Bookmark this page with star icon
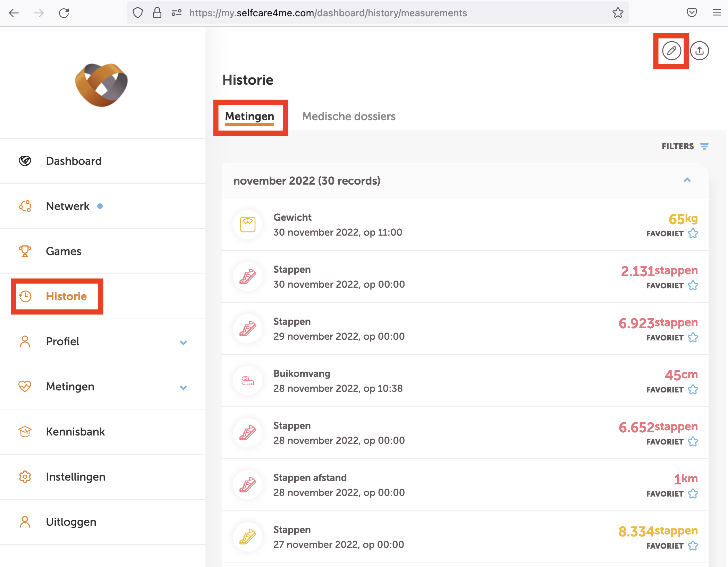 click(618, 13)
